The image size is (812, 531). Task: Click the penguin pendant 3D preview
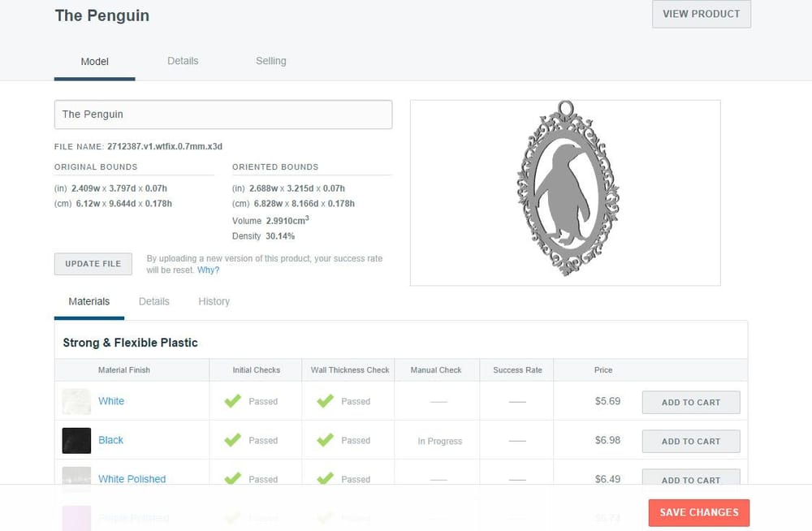[568, 188]
